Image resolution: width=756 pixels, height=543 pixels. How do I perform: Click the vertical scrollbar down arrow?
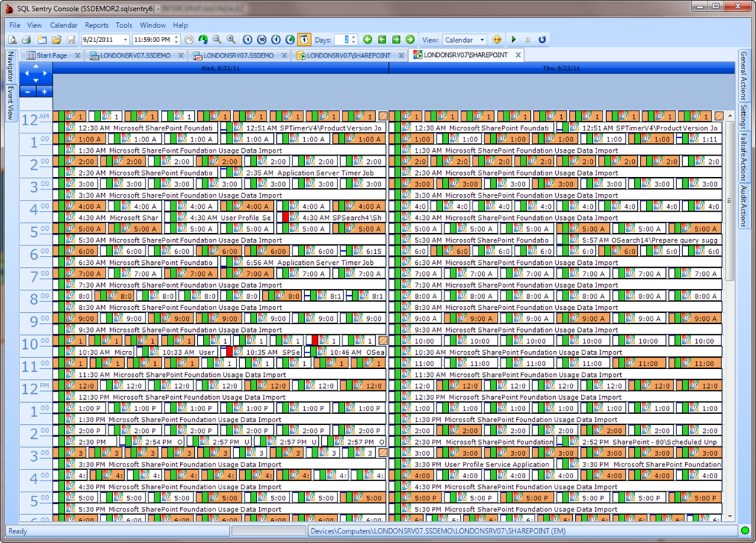[x=729, y=516]
